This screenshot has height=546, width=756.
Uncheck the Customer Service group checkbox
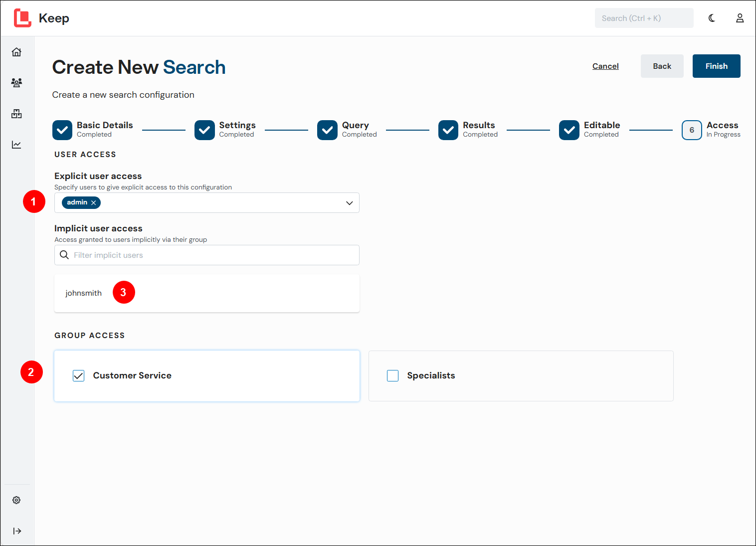point(79,376)
